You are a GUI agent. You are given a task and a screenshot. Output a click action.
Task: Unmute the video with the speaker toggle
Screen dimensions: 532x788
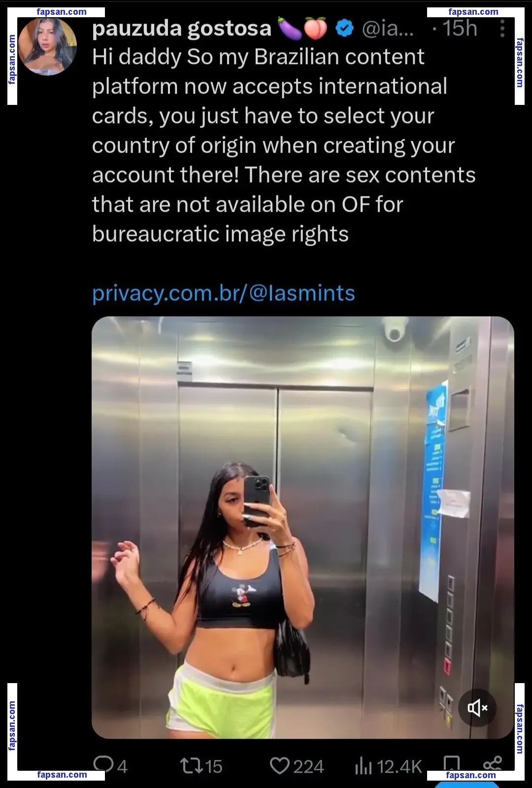tap(477, 708)
